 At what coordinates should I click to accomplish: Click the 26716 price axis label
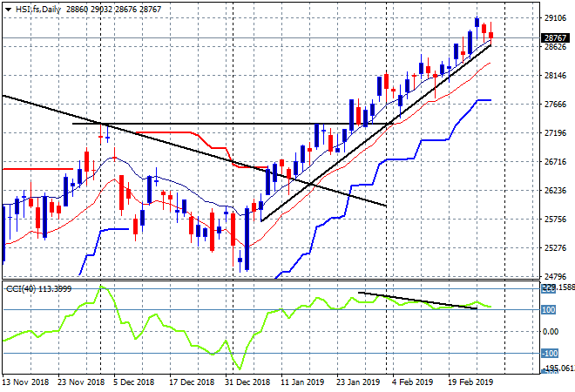[555, 162]
